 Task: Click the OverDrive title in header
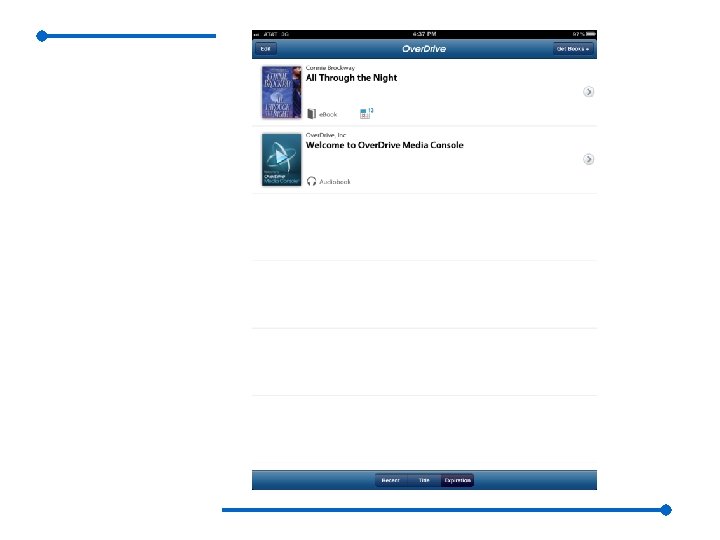point(424,49)
